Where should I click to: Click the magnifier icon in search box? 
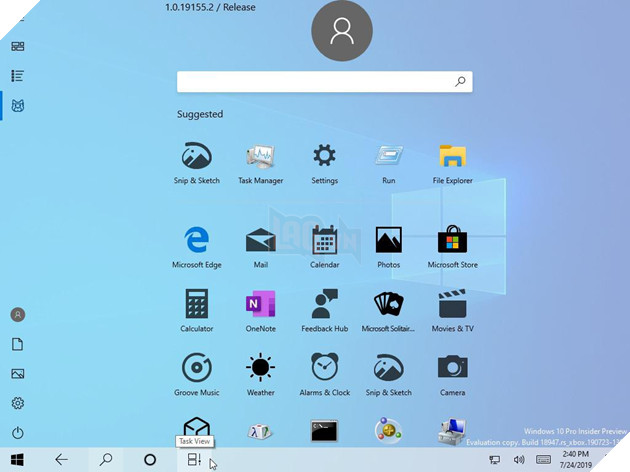(x=460, y=82)
